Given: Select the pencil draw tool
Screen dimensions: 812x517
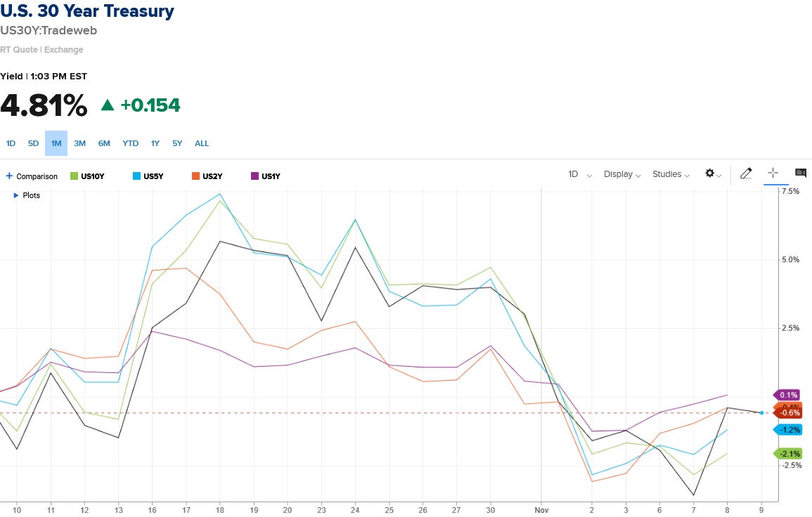Looking at the screenshot, I should (746, 174).
